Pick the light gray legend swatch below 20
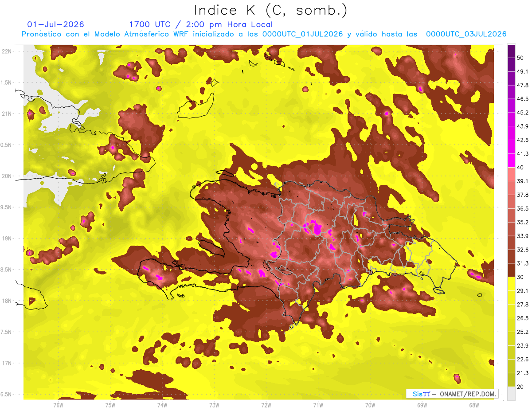Screen dimensions: 532x411 511,394
